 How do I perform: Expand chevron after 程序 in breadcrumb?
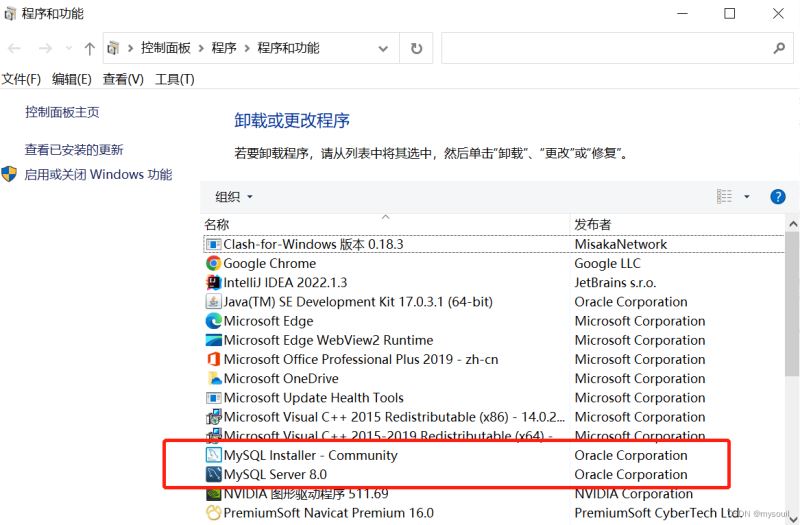coord(247,48)
